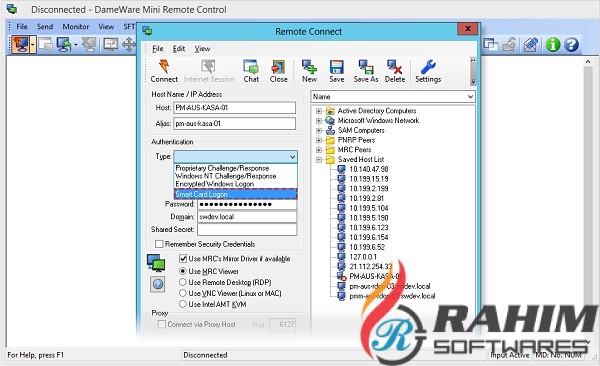
Task: Click the monitor icon next to 10.140.47.98
Action: point(341,169)
